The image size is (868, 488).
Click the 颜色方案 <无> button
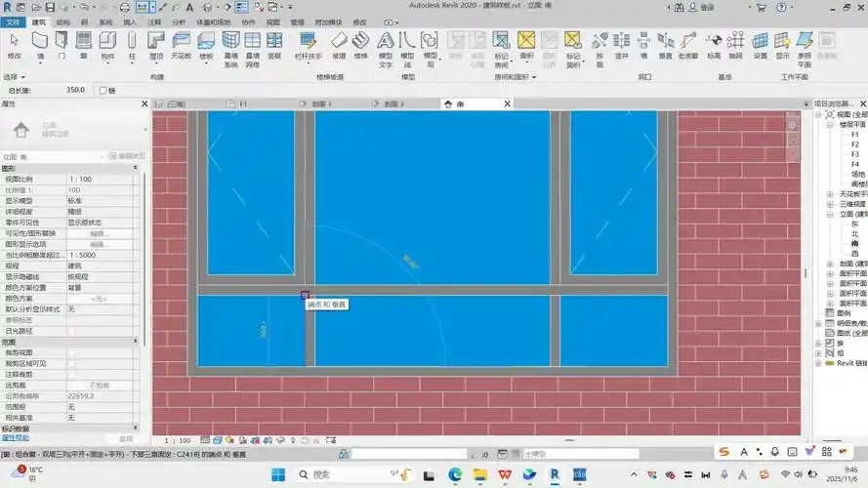(100, 299)
